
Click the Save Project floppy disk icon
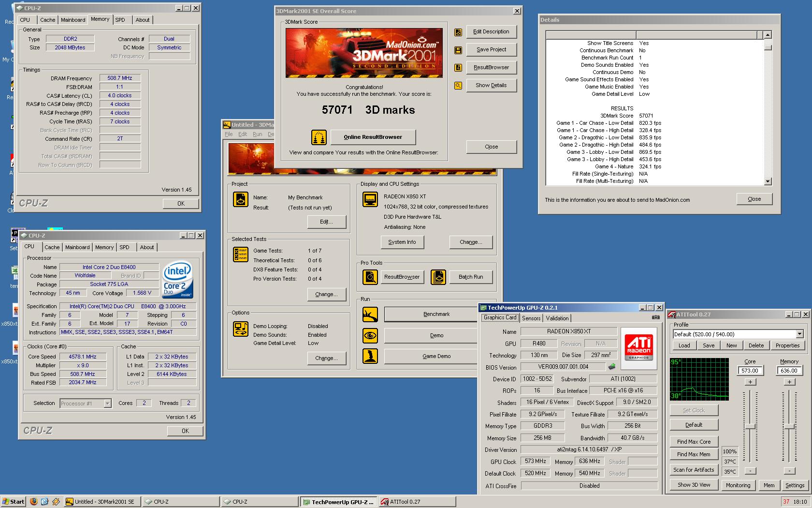[x=458, y=50]
